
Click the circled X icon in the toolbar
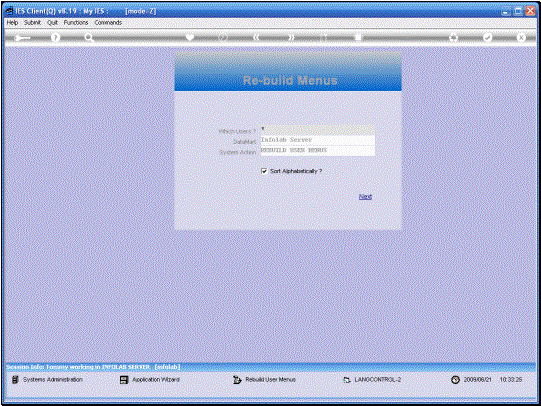[521, 37]
